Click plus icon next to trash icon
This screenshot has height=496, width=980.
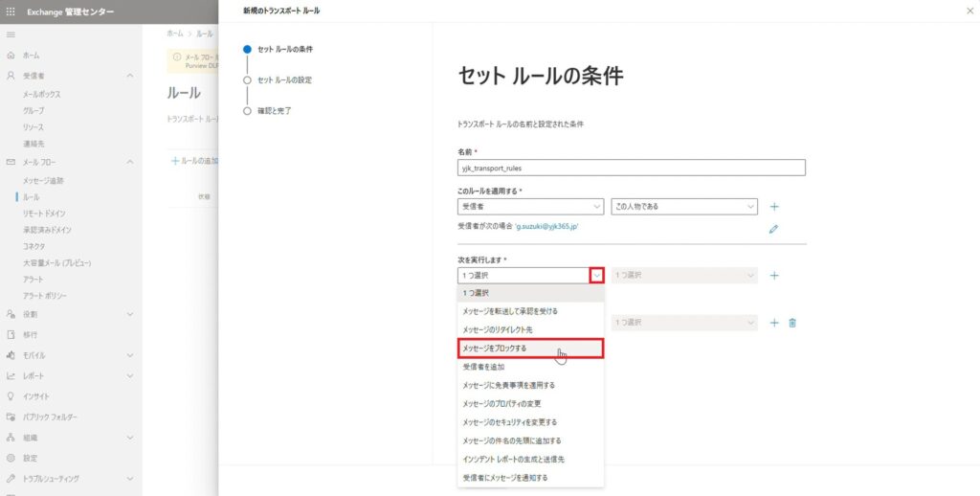tap(774, 323)
